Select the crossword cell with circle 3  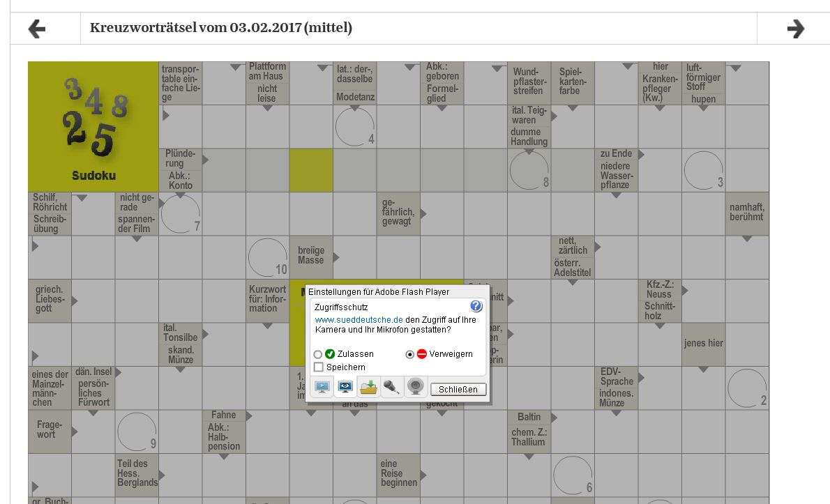pos(704,170)
